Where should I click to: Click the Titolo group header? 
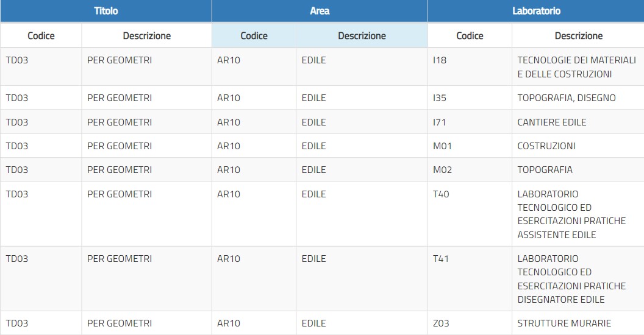(x=106, y=11)
